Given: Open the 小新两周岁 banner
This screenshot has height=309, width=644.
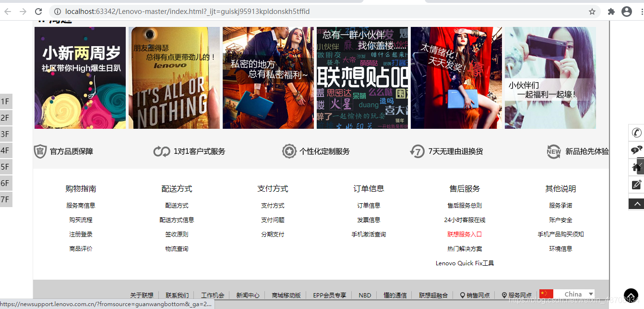Looking at the screenshot, I should [x=80, y=78].
